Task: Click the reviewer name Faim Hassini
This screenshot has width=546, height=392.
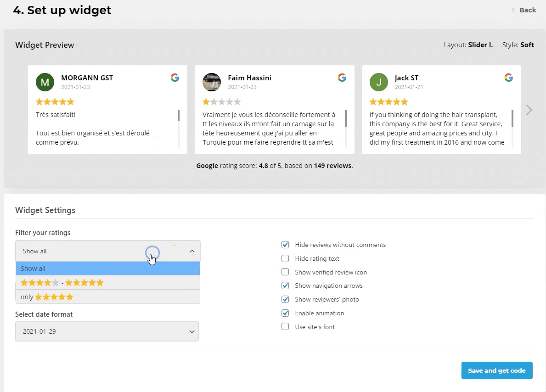Action: pyautogui.click(x=250, y=78)
